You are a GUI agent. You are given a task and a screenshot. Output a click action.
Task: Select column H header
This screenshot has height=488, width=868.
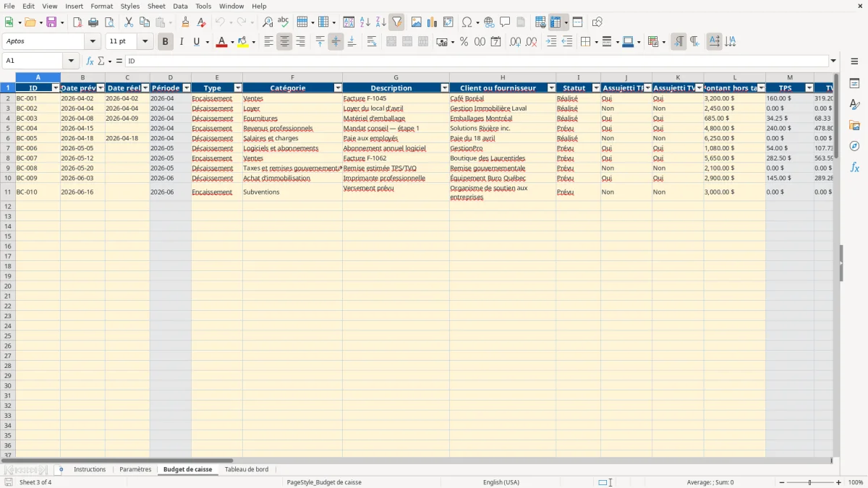(503, 77)
